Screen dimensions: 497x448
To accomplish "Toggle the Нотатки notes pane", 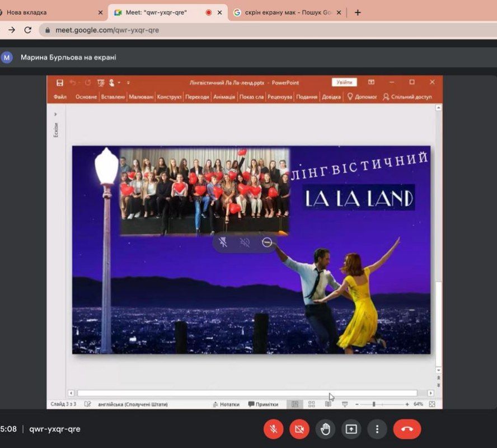I will click(x=226, y=404).
